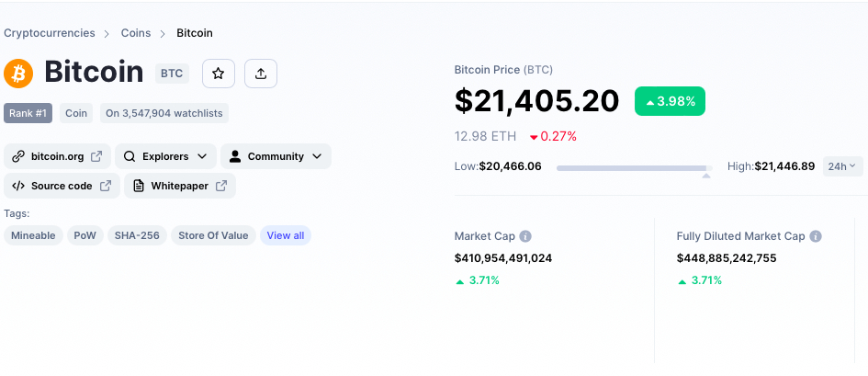Select the Mineable tag
The width and height of the screenshot is (868, 376).
[33, 235]
